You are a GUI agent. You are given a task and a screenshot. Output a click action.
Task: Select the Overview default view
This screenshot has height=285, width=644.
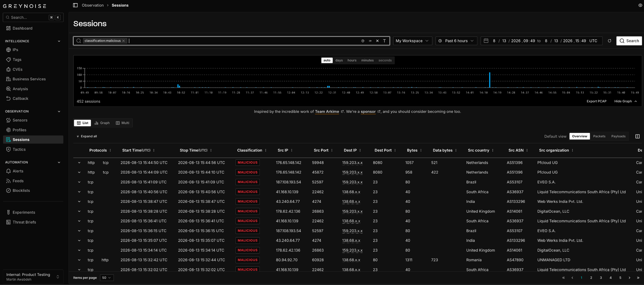point(580,136)
